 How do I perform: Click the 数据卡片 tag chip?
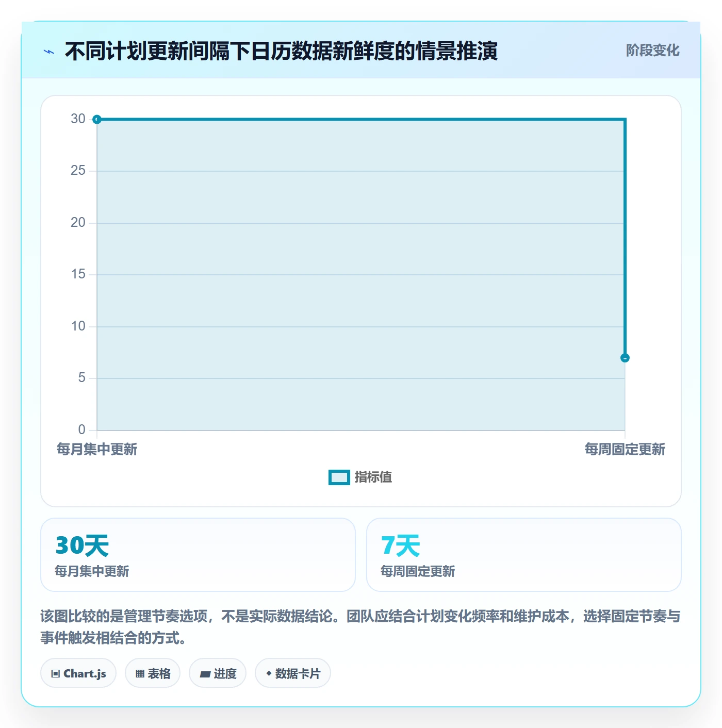pyautogui.click(x=293, y=673)
